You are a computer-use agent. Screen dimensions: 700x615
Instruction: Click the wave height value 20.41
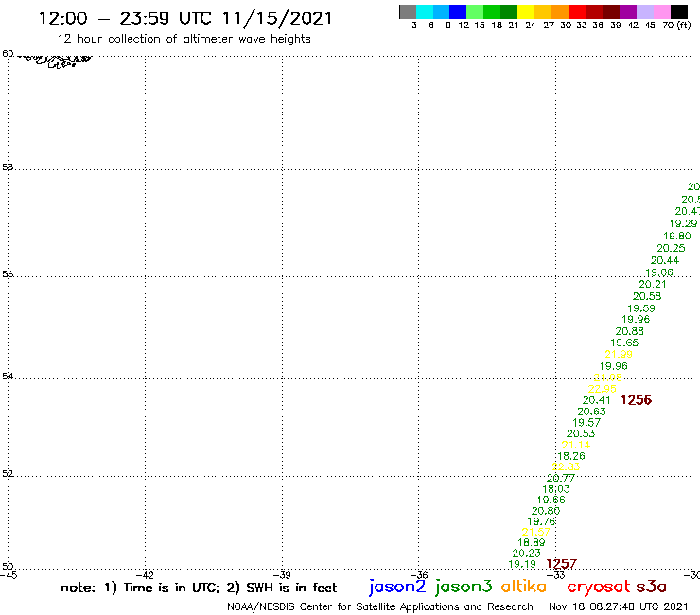click(x=597, y=400)
